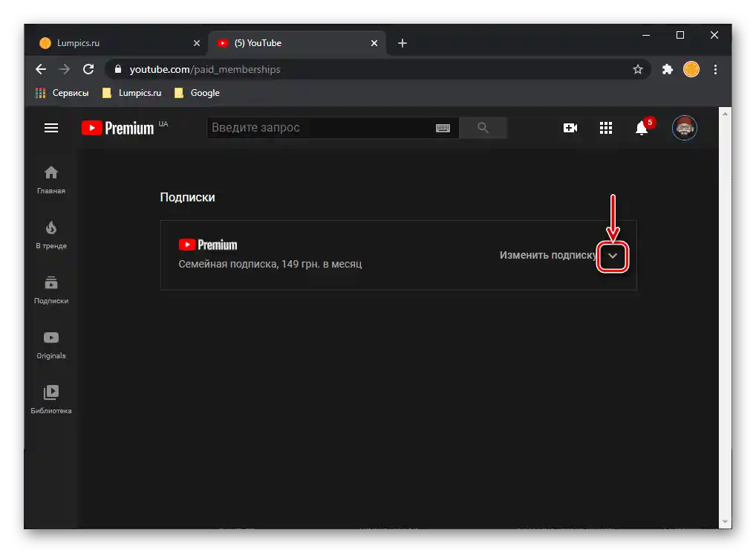Click Семейная подписка, 149 грн. в месяц
756x553 pixels.
coord(270,264)
